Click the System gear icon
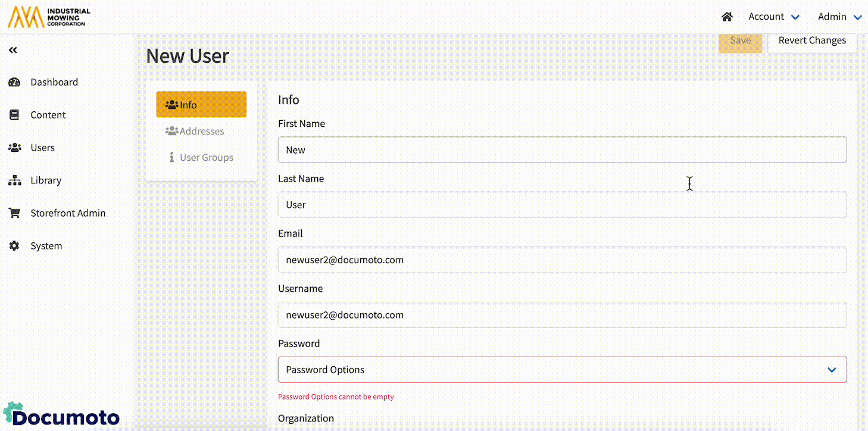Viewport: 868px width, 431px height. tap(14, 246)
